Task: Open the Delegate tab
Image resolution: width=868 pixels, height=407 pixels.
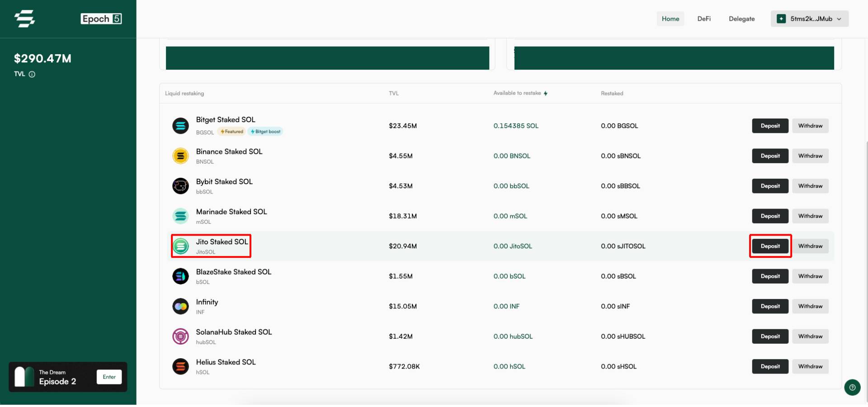Action: (741, 19)
